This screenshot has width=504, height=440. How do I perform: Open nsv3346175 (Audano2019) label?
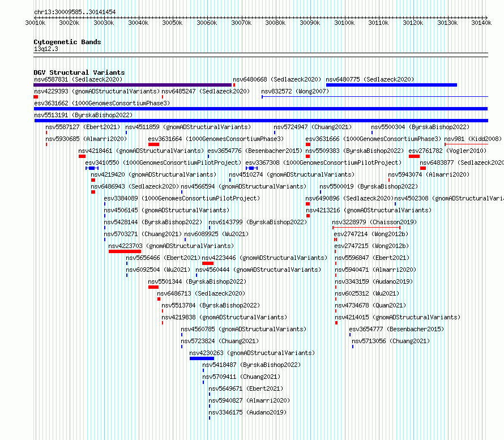pos(247,412)
